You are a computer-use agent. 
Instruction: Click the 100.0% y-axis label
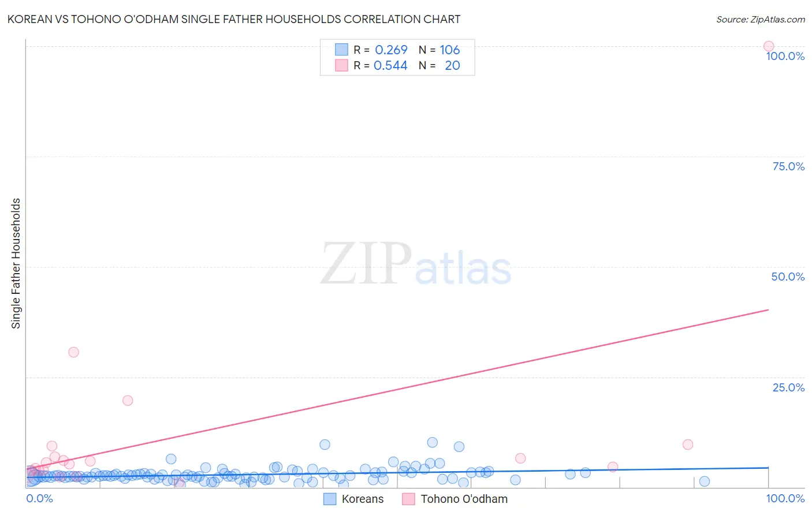click(785, 56)
